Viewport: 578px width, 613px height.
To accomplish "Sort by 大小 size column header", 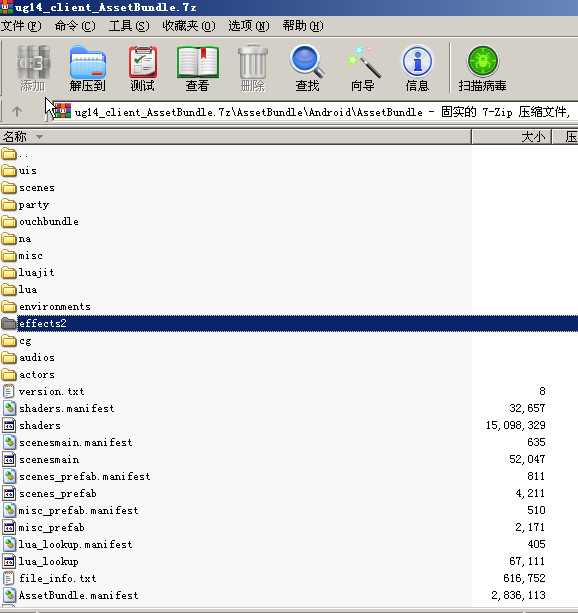I will [512, 137].
